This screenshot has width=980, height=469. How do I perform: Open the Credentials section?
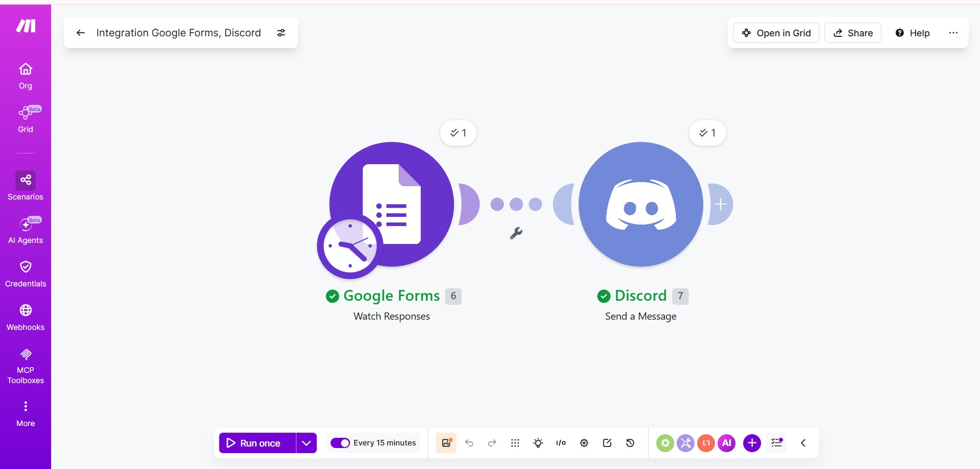point(26,274)
